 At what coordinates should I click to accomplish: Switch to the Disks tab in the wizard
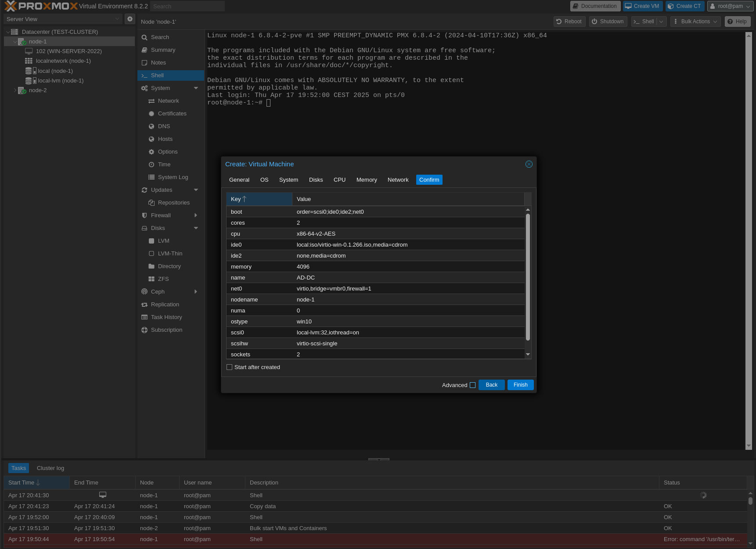(316, 179)
